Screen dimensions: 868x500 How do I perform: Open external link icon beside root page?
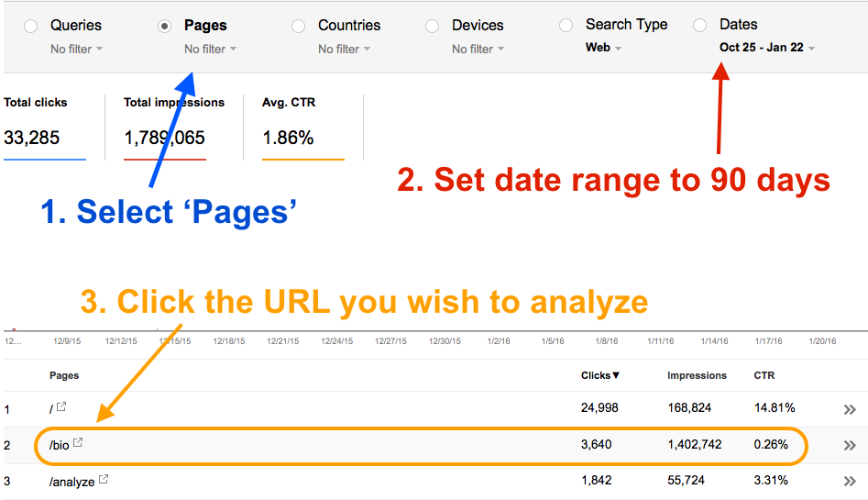[61, 406]
